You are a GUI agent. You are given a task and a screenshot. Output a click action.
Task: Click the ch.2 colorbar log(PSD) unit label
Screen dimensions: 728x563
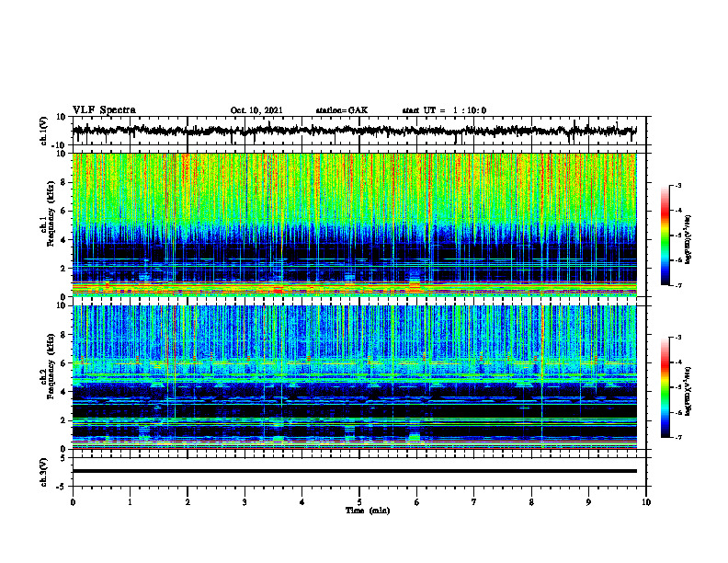point(688,391)
